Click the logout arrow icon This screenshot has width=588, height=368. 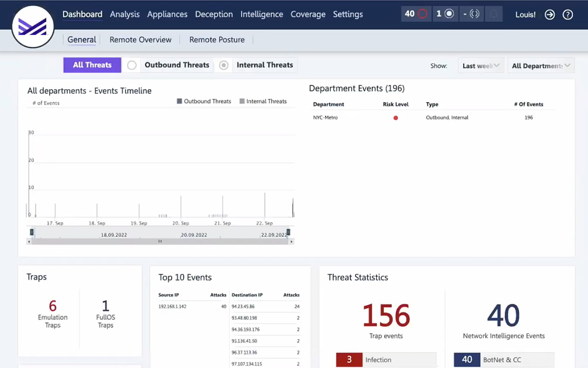[x=550, y=15]
